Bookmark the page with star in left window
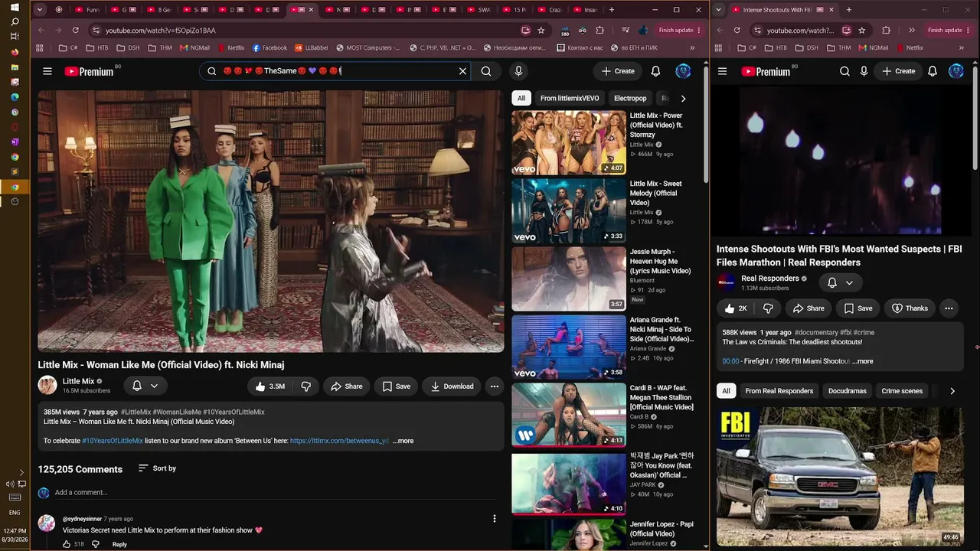 point(541,30)
